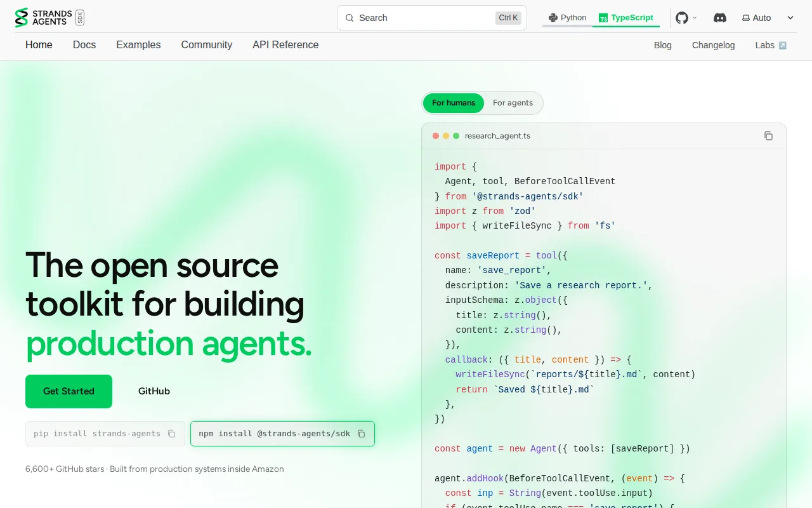Screen dimensions: 812x508
Task: Click the 'production agents.' green headline
Action: click(169, 344)
